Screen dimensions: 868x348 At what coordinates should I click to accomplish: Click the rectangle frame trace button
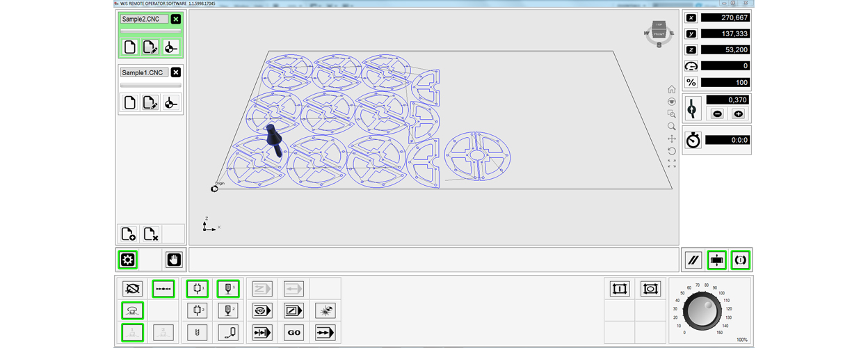(x=620, y=288)
